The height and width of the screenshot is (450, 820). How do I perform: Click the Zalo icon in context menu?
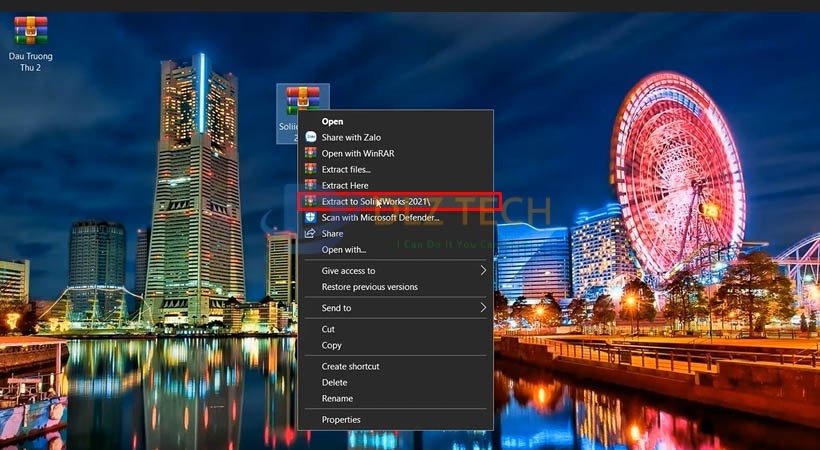pyautogui.click(x=311, y=137)
